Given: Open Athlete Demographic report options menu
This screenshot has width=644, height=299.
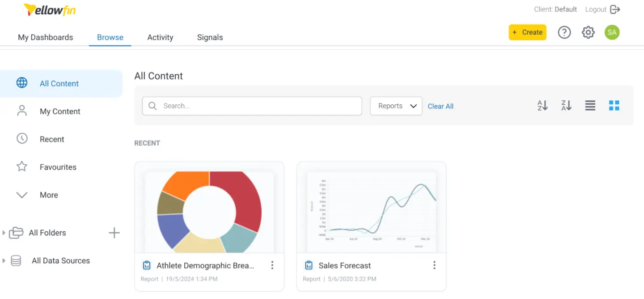Looking at the screenshot, I should [x=272, y=265].
